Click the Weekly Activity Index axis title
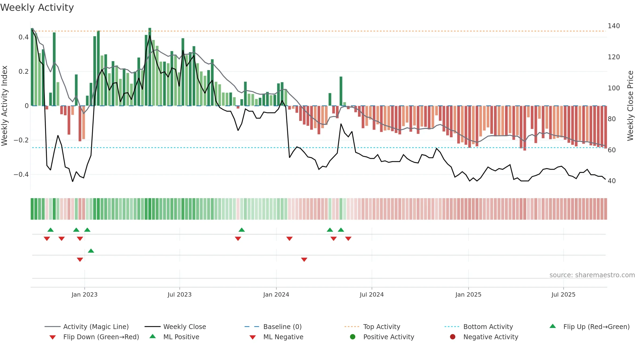Viewport: 644px width, 362px height. click(x=4, y=106)
